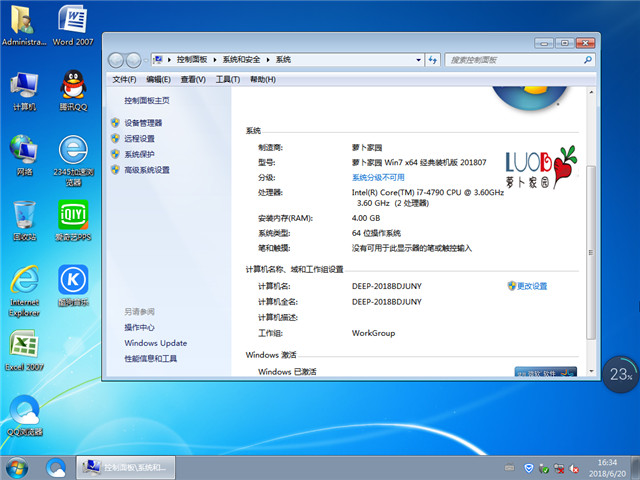Launch Excel 2007 from the desktop
Viewport: 640px width, 480px height.
coord(24,350)
